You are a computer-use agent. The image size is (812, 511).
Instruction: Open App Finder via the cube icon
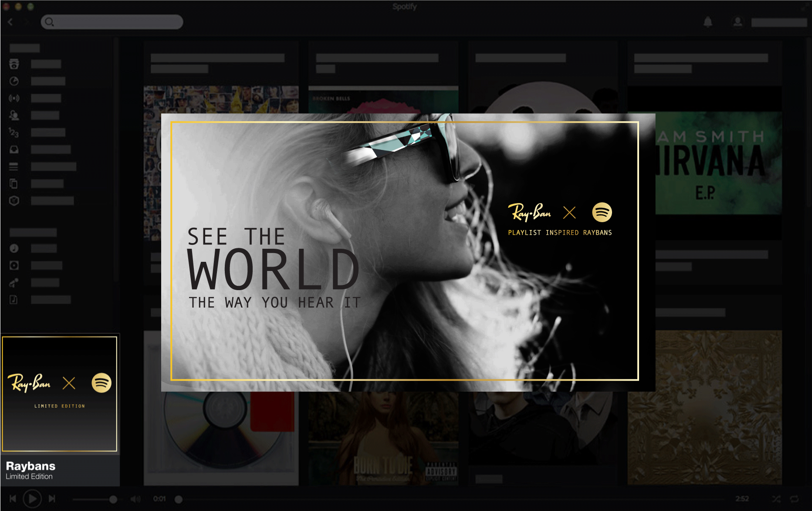coord(14,200)
